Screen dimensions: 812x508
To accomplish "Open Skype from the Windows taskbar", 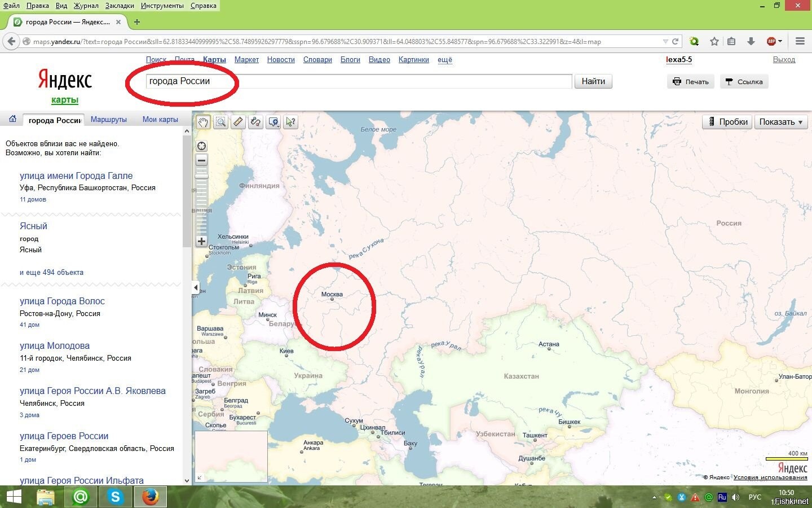I will tap(116, 497).
